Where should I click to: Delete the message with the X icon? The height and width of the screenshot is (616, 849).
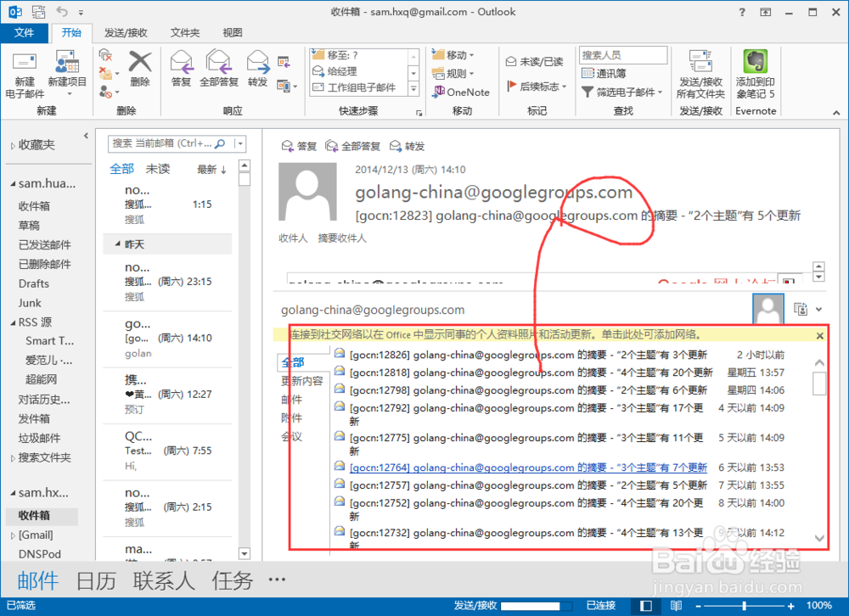click(x=140, y=69)
